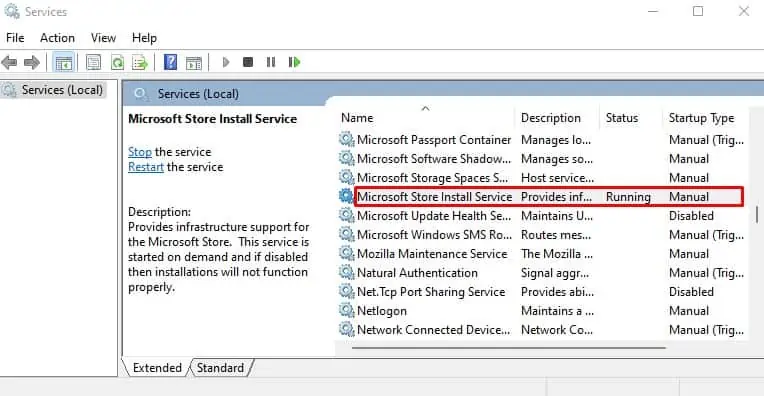Viewport: 764px width, 396px height.
Task: Click the Refresh toolbar icon
Action: (117, 62)
